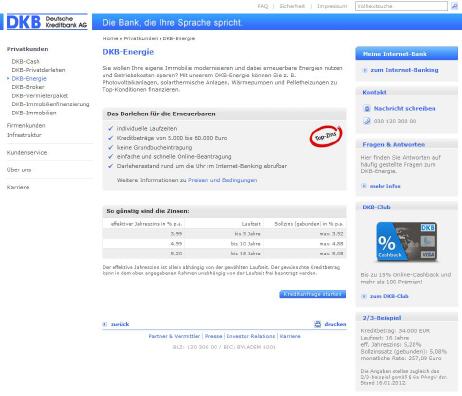Click the drucken link text
The width and height of the screenshot is (462, 396).
point(335,324)
